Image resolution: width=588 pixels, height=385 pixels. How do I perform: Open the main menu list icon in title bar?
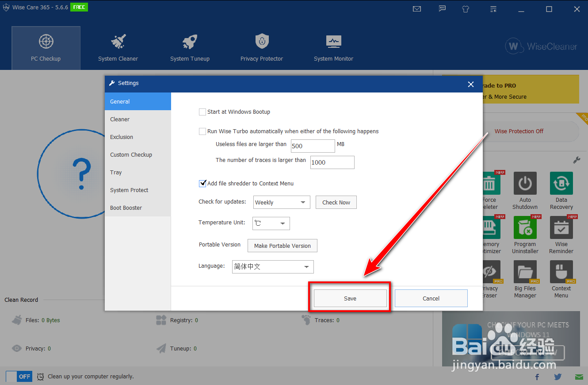[x=494, y=9]
